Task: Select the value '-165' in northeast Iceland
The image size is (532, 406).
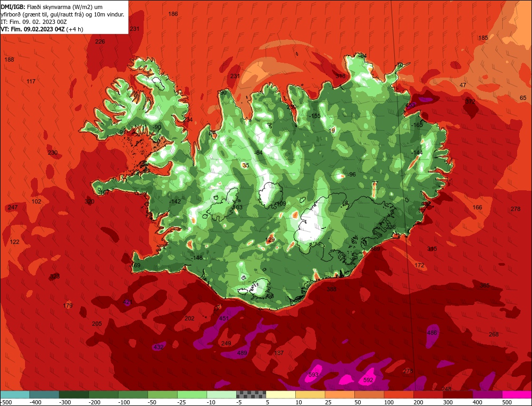Action: (x=417, y=125)
